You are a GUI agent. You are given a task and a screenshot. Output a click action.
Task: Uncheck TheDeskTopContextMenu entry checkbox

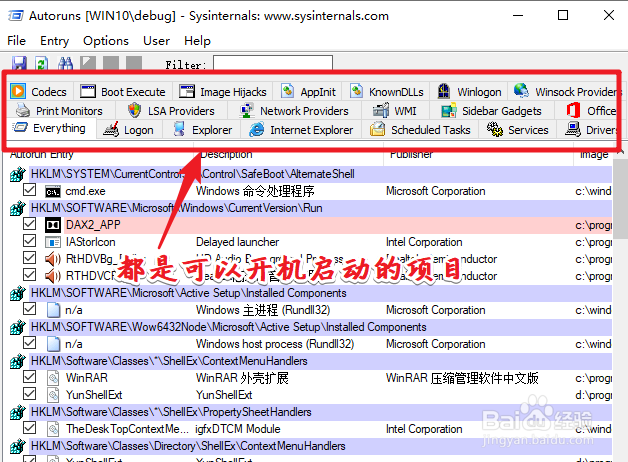pyautogui.click(x=29, y=428)
